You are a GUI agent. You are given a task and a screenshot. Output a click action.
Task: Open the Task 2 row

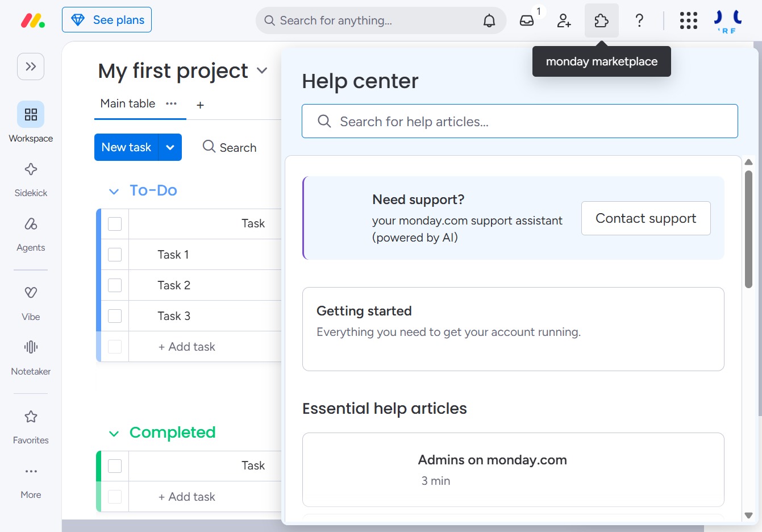click(174, 285)
